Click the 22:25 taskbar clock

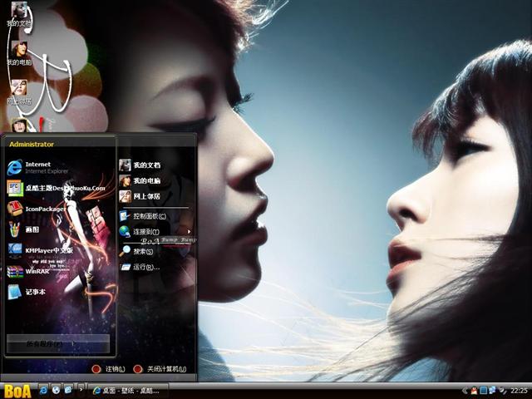tap(519, 391)
